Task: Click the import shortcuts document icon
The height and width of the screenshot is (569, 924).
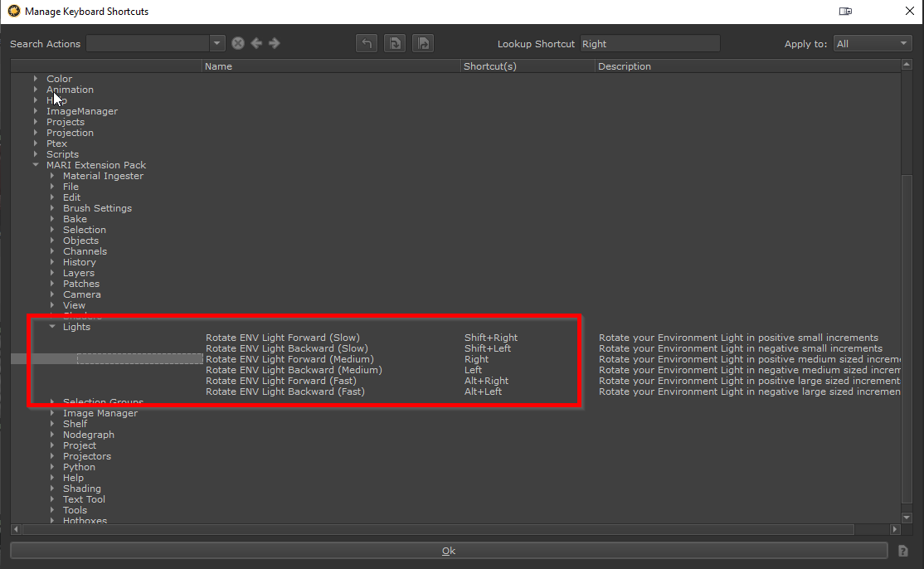Action: (395, 44)
